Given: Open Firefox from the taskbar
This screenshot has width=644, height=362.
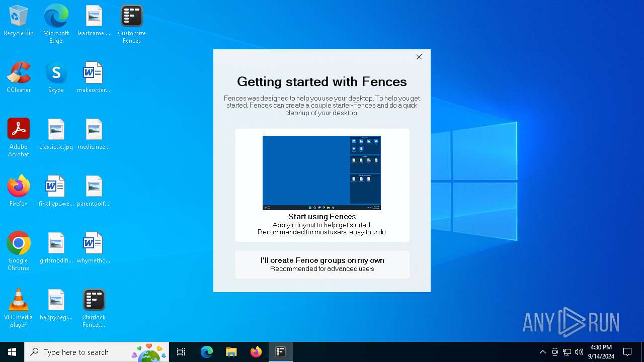Looking at the screenshot, I should point(256,352).
